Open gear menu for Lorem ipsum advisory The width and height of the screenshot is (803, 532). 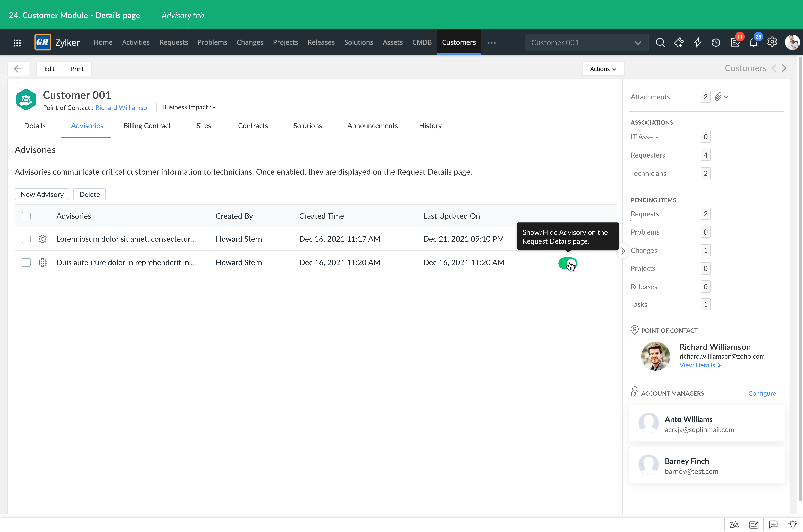click(42, 239)
